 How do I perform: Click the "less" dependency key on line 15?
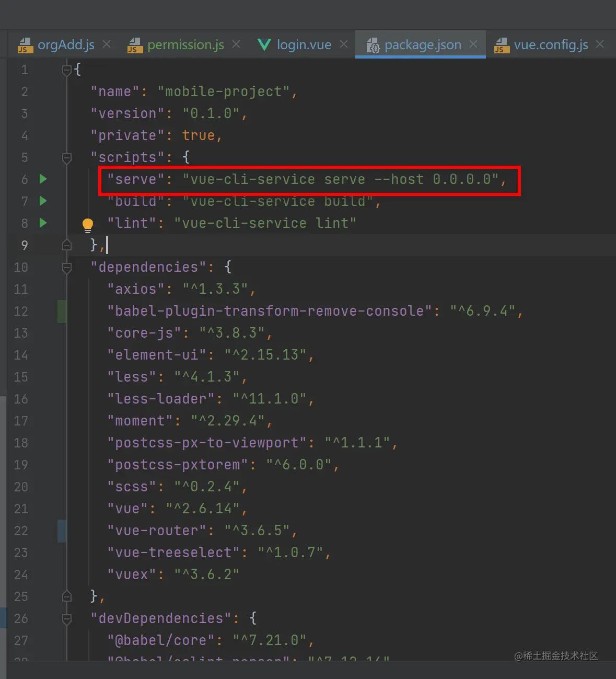(x=132, y=377)
